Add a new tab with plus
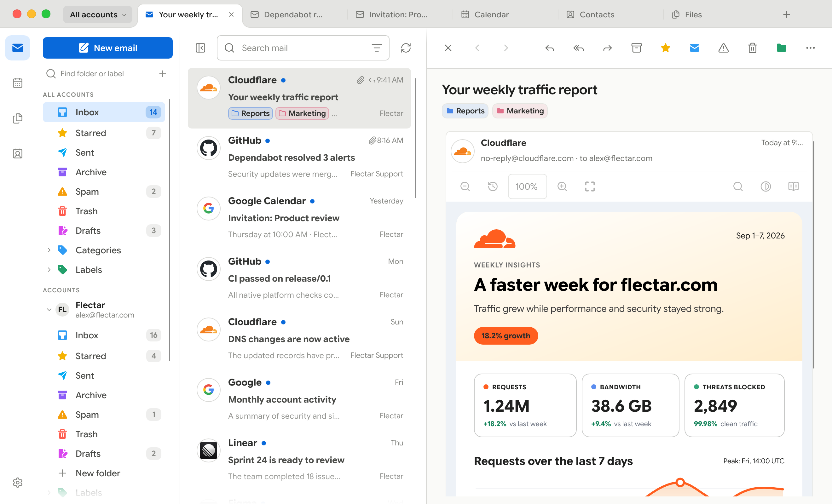The height and width of the screenshot is (504, 832). click(x=786, y=14)
